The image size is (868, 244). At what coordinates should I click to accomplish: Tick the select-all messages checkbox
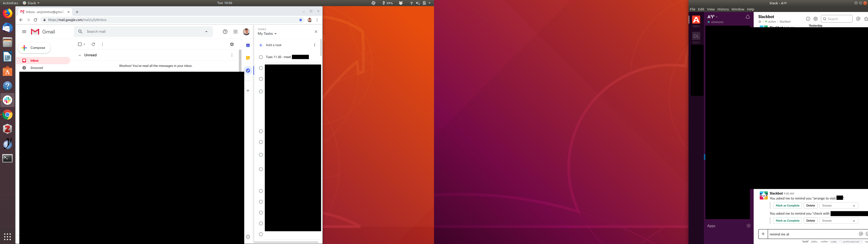80,45
